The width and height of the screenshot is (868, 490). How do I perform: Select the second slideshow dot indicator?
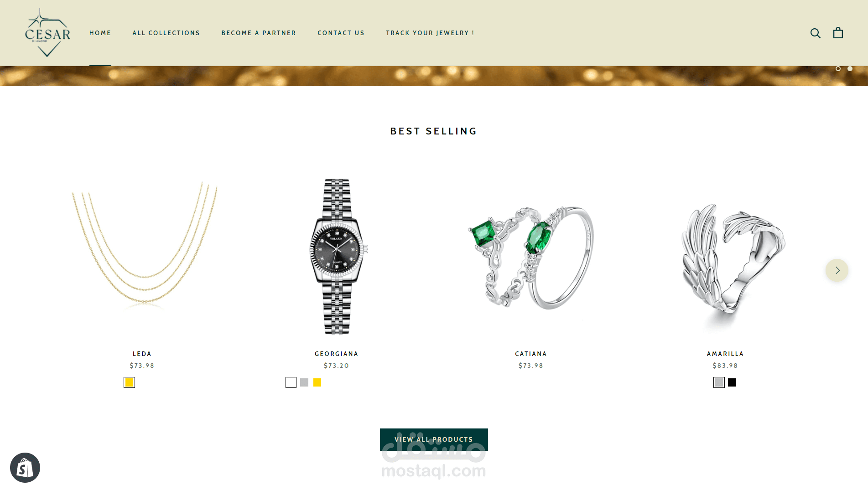(850, 69)
